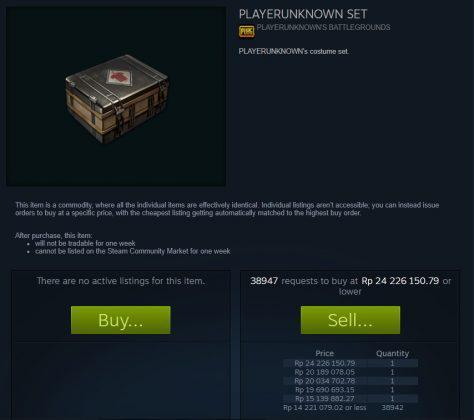This screenshot has height=420, width=474.
Task: Click the Rp 14 221 079.02 or less row
Action: pos(350,407)
